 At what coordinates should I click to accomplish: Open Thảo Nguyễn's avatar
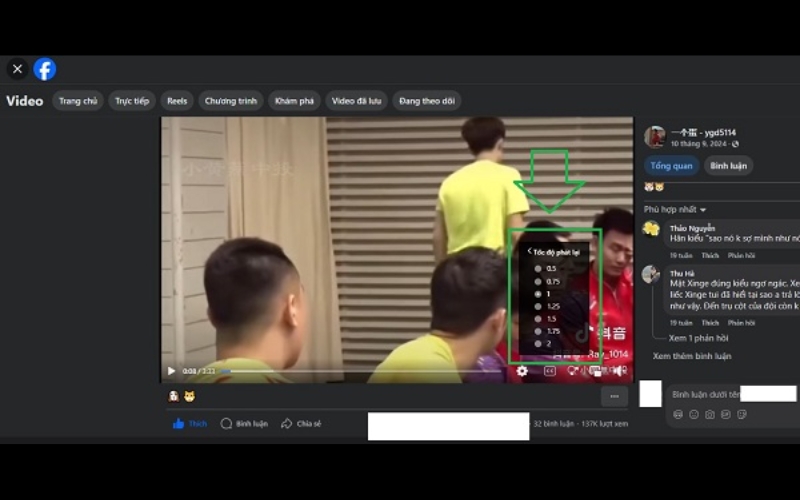tap(652, 229)
